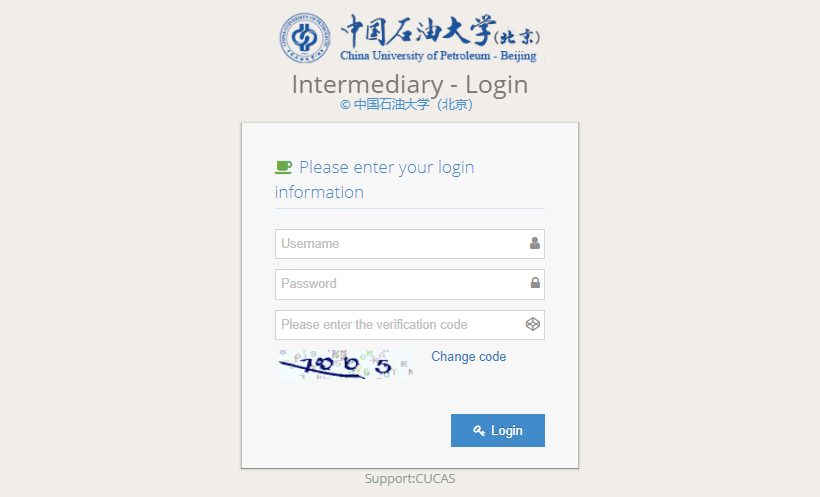Viewport: 820px width, 497px height.
Task: Click the bracketed 北京 calligraphy in the logo
Action: pyautogui.click(x=517, y=38)
